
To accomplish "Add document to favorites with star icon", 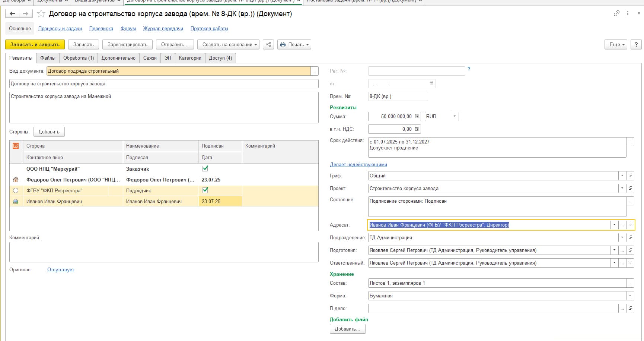I will pos(41,14).
